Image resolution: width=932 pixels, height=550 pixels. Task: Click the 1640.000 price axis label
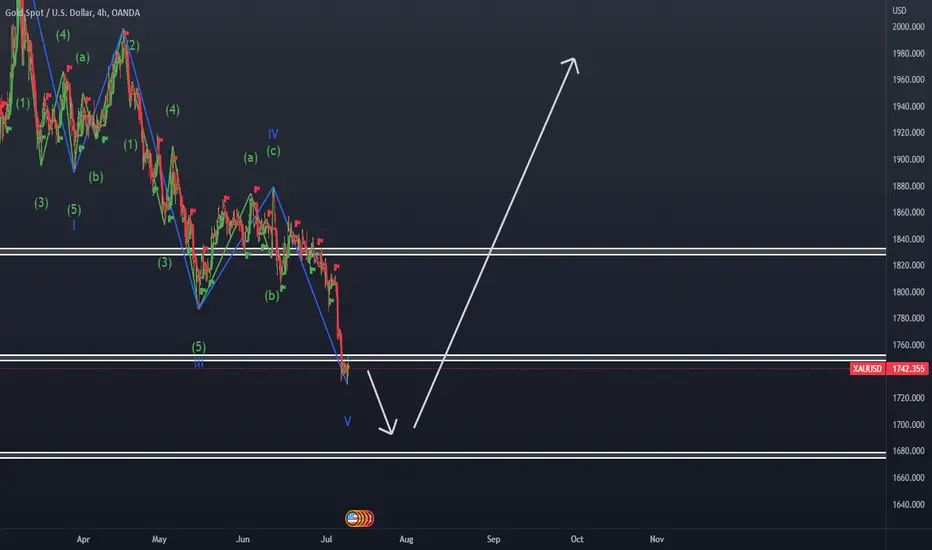point(908,504)
